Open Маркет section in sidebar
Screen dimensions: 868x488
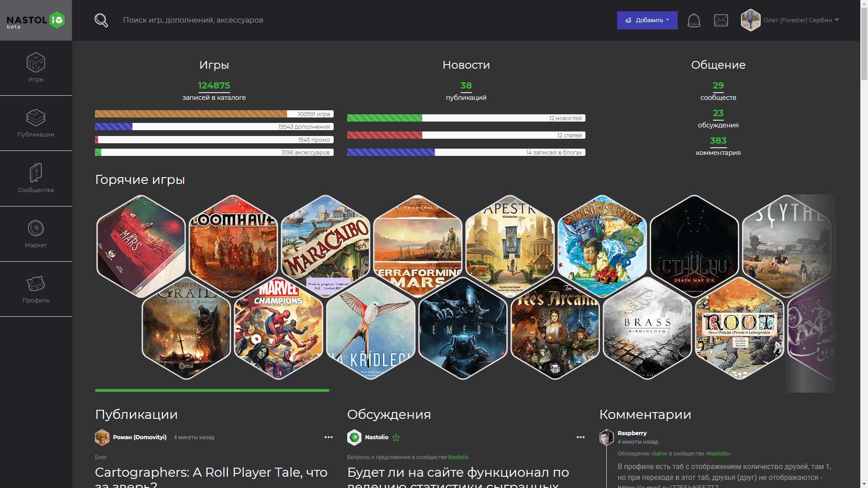[x=36, y=234]
